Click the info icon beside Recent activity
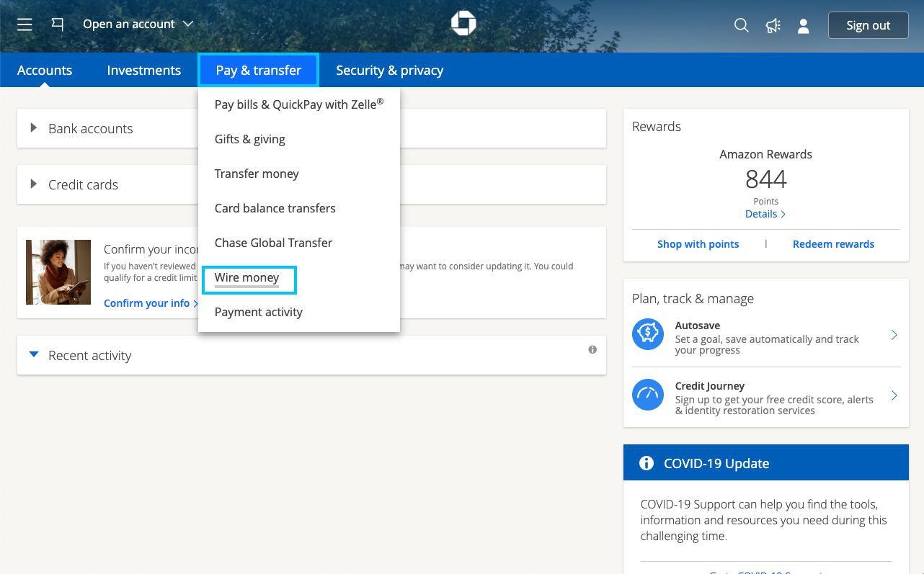924x574 pixels. [592, 349]
